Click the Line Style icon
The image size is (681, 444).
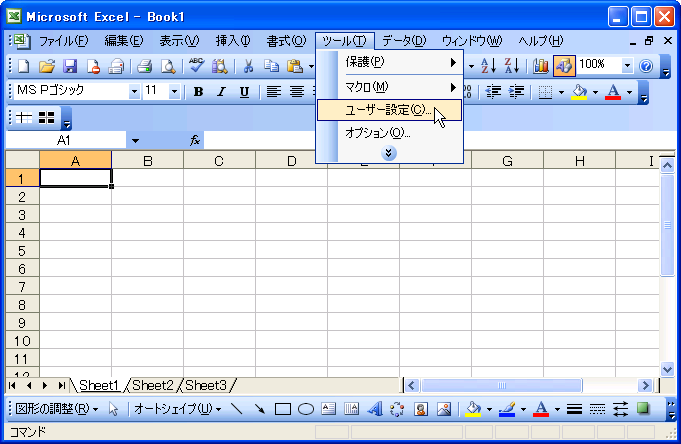[x=574, y=409]
